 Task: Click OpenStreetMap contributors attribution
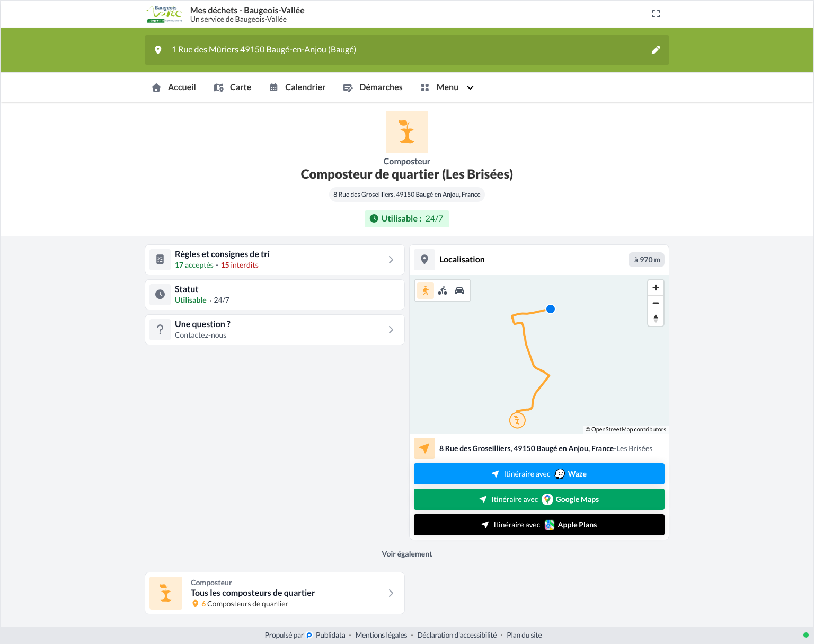(626, 429)
